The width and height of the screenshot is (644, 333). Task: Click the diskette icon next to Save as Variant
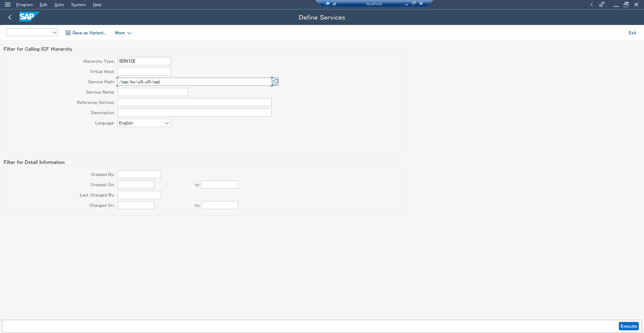68,32
